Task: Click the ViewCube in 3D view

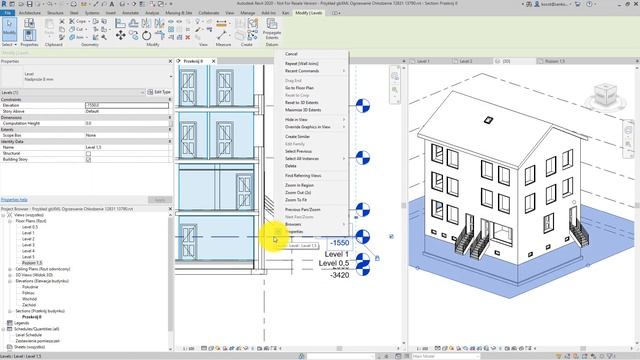Action: (605, 95)
